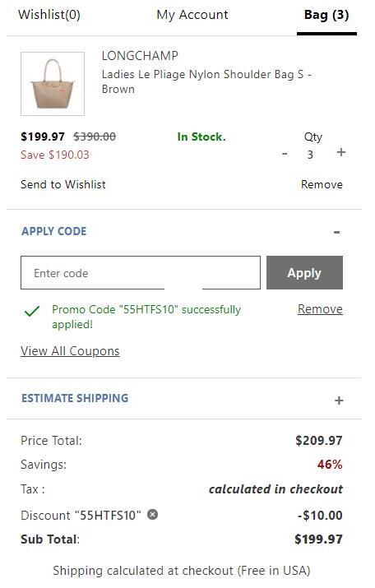The image size is (375, 588).
Task: Decrease quantity with the minus button
Action: [285, 154]
